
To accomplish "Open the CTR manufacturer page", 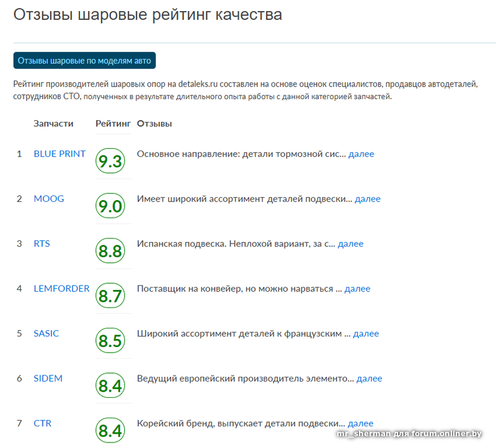I will pos(42,423).
